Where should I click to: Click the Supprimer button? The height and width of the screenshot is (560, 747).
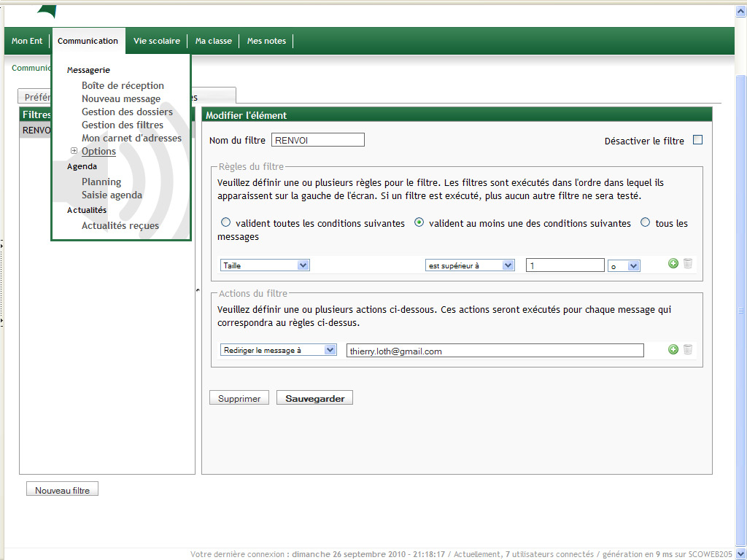click(239, 398)
